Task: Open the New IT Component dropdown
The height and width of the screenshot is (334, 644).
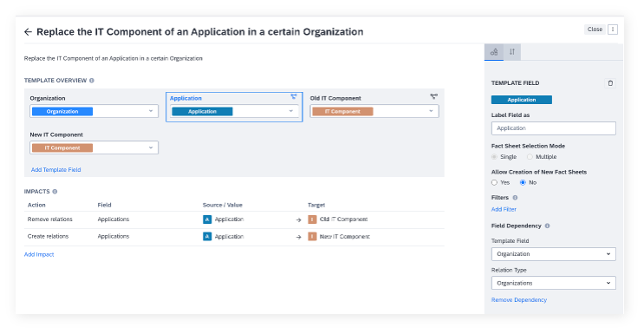Action: point(94,147)
